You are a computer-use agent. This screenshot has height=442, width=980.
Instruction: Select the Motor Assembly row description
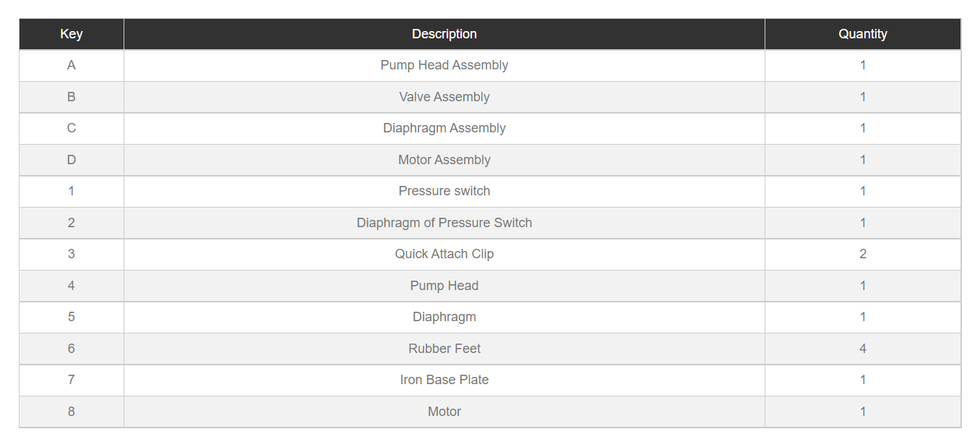(444, 160)
